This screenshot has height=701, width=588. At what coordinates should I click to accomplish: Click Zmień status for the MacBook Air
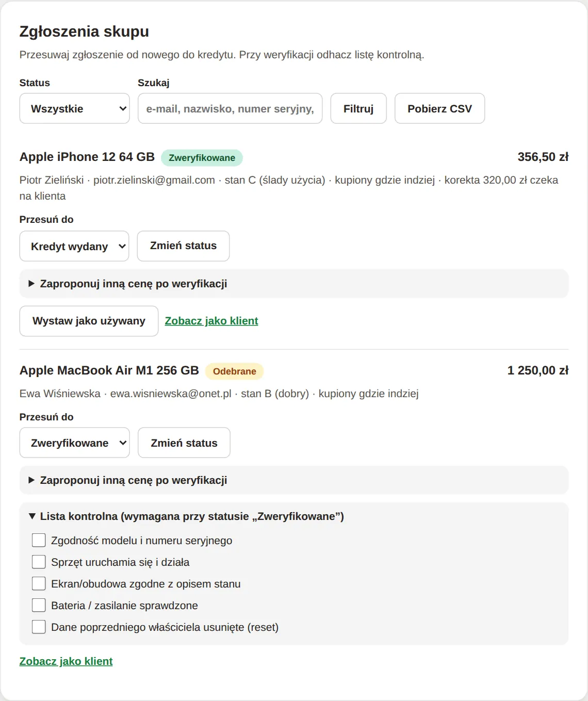click(x=184, y=443)
